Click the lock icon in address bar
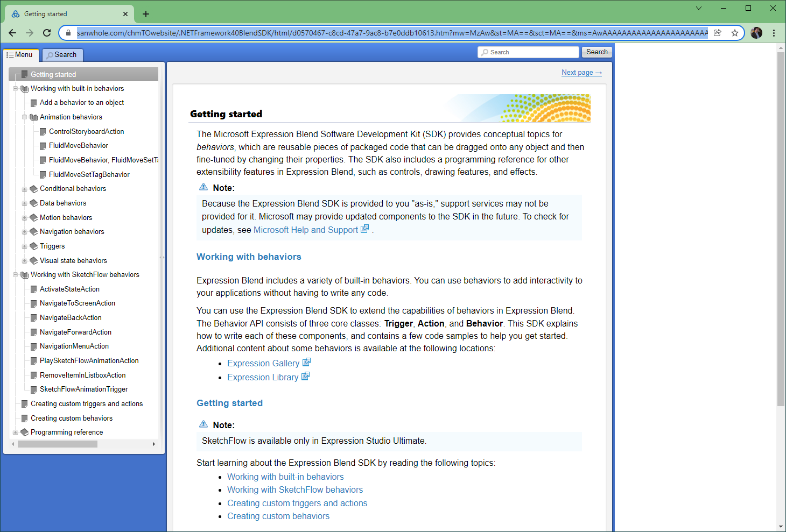The width and height of the screenshot is (786, 532). click(x=68, y=33)
